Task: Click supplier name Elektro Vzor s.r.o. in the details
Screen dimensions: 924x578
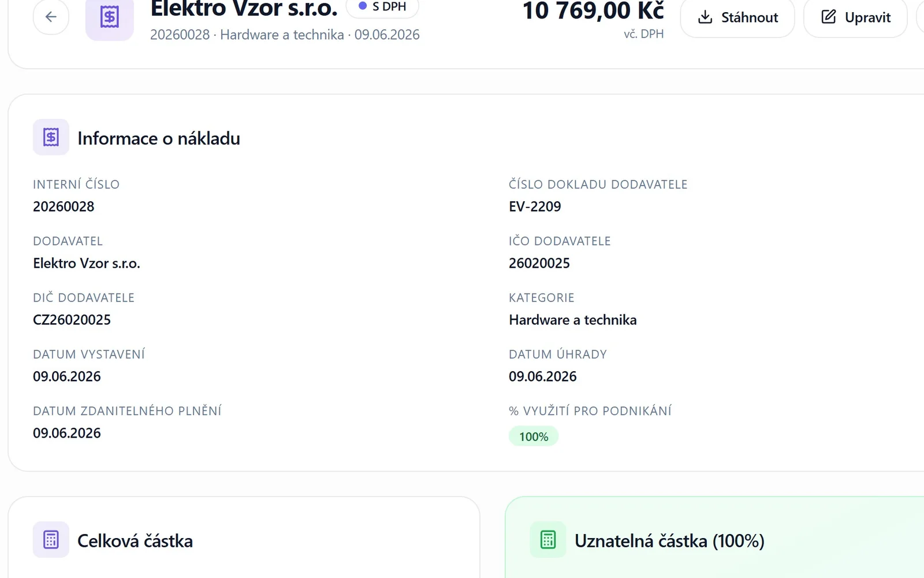Action: coord(87,263)
